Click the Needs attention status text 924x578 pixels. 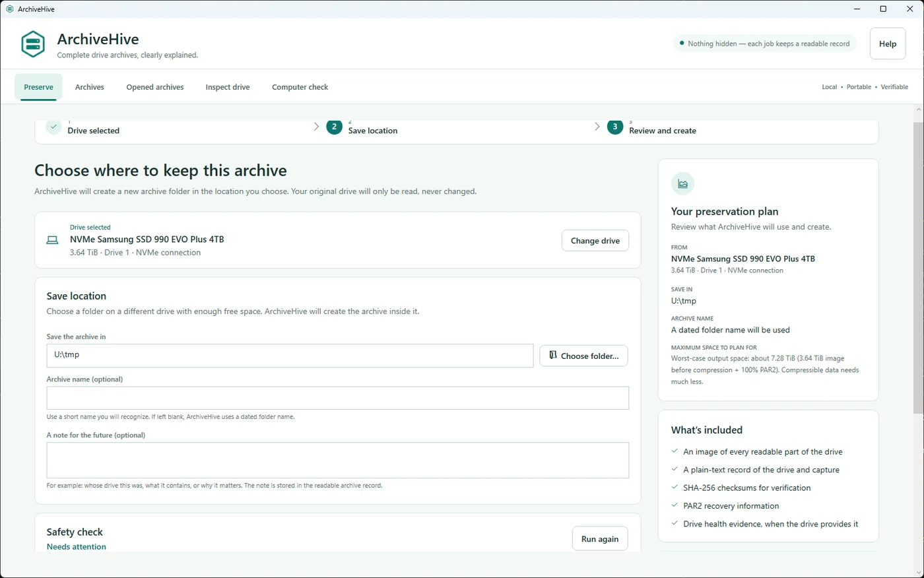(77, 546)
